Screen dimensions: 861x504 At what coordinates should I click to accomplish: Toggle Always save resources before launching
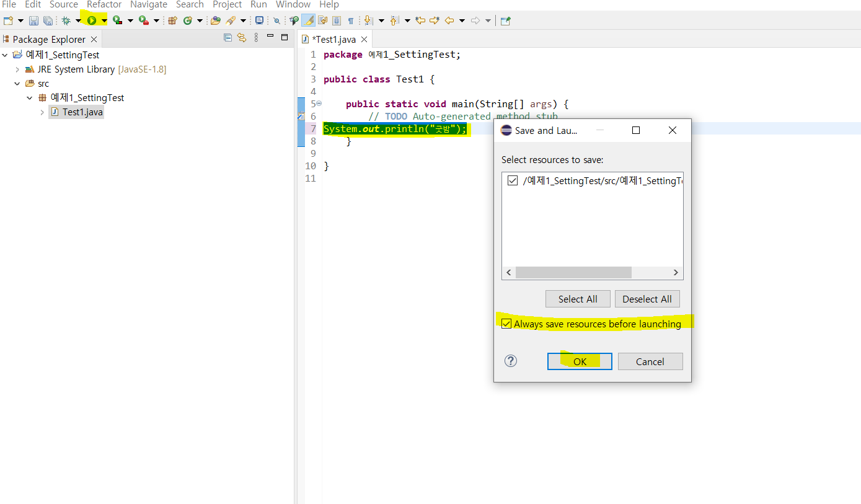[506, 324]
